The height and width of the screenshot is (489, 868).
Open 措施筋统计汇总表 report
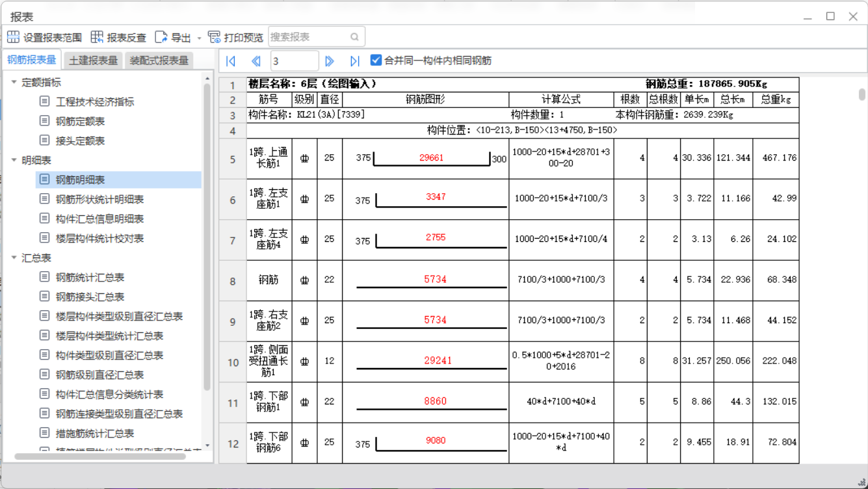[x=95, y=434]
